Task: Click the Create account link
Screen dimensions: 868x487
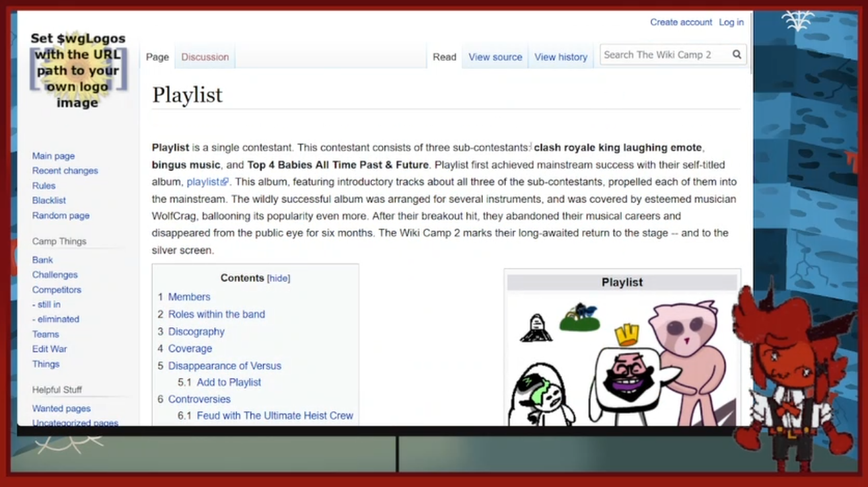Action: pyautogui.click(x=680, y=22)
